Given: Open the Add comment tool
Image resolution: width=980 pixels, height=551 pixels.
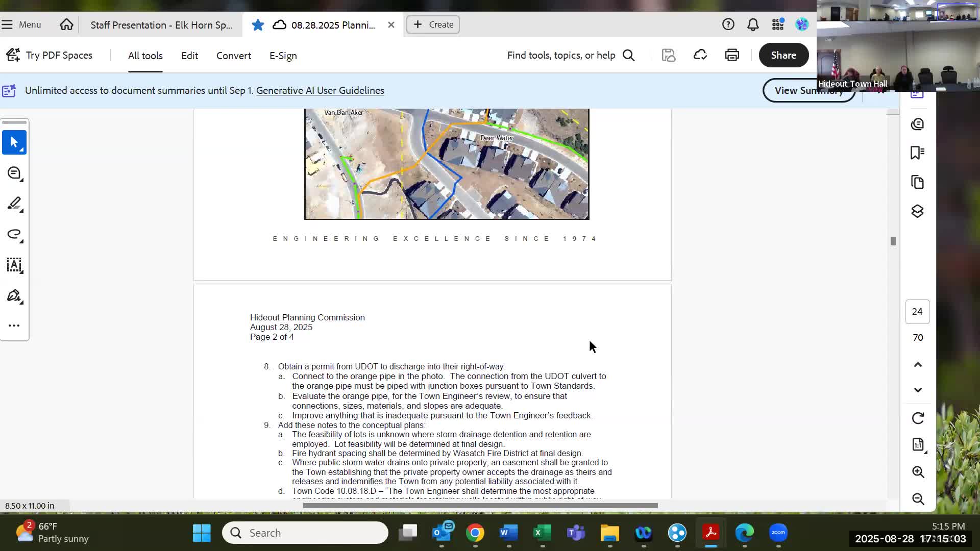Looking at the screenshot, I should pos(14,173).
